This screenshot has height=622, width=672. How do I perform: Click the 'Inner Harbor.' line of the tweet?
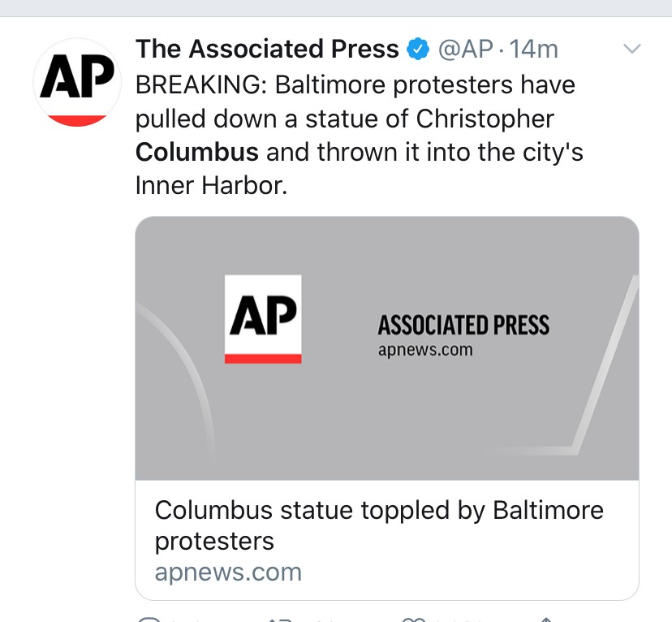(211, 186)
